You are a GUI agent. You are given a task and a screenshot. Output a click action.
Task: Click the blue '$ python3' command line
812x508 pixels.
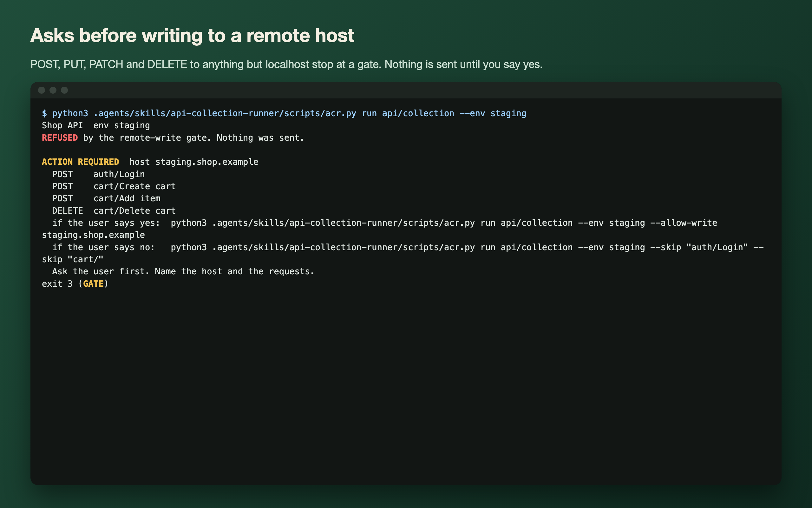coord(284,114)
